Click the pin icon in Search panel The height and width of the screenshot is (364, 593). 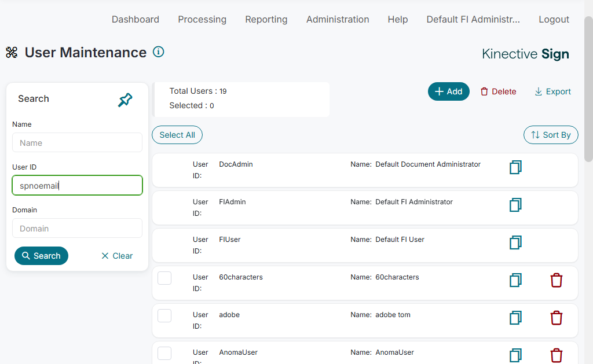125,100
